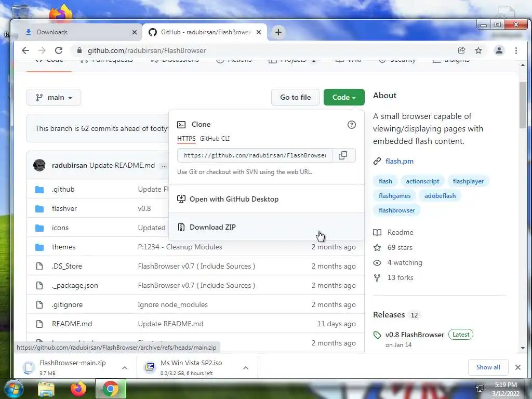
Task: Open options arrow for Ms Win Vista SP2.iso
Action: (246, 367)
